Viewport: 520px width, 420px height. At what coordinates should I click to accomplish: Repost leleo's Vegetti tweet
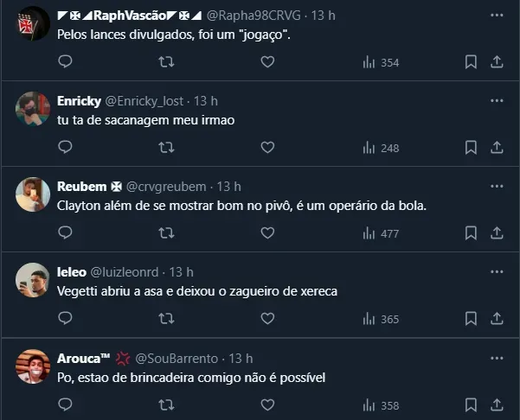click(x=166, y=319)
